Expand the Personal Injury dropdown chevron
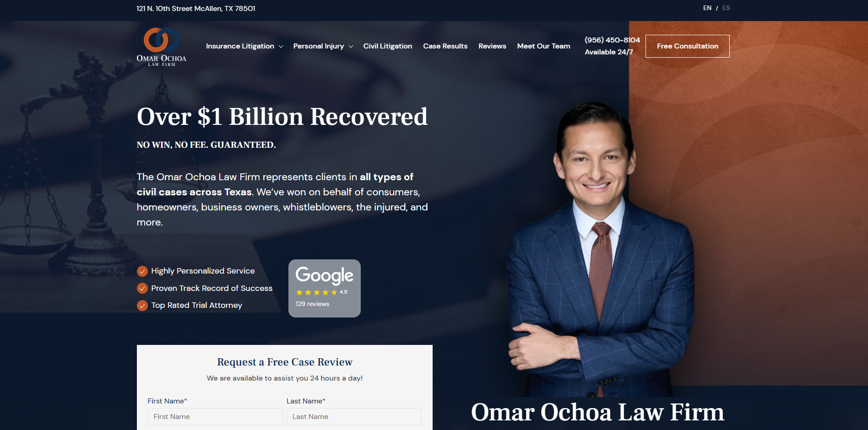 [351, 47]
